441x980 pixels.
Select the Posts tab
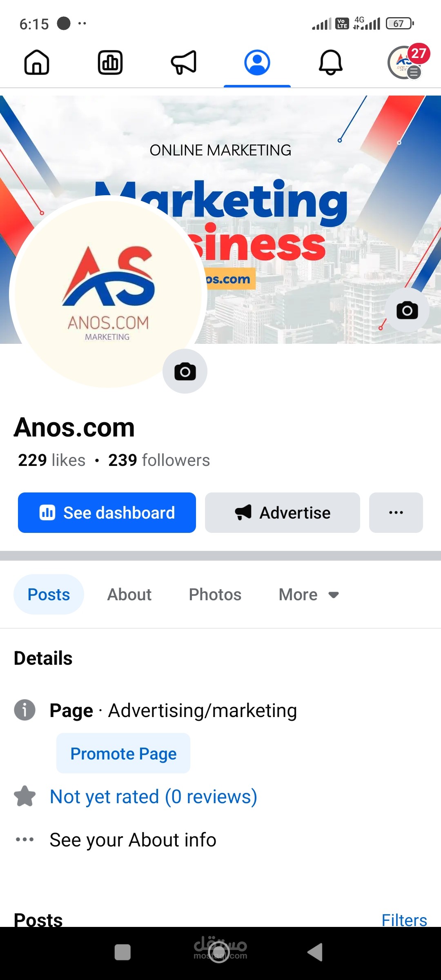click(49, 595)
